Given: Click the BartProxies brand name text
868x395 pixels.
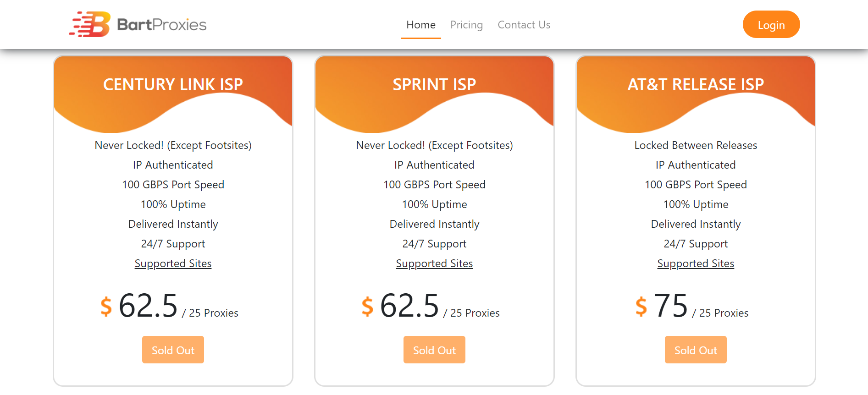Looking at the screenshot, I should 162,25.
